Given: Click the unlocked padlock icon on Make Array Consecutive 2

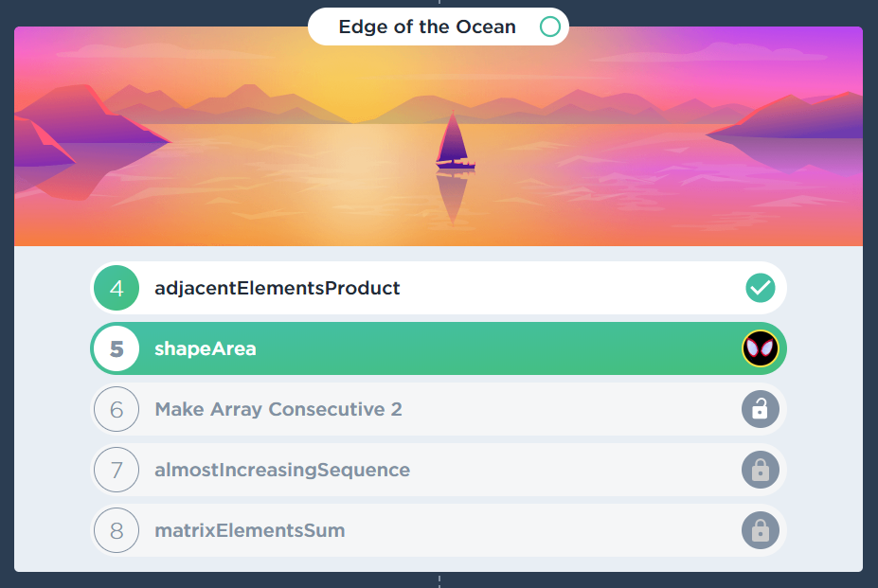Looking at the screenshot, I should click(760, 409).
